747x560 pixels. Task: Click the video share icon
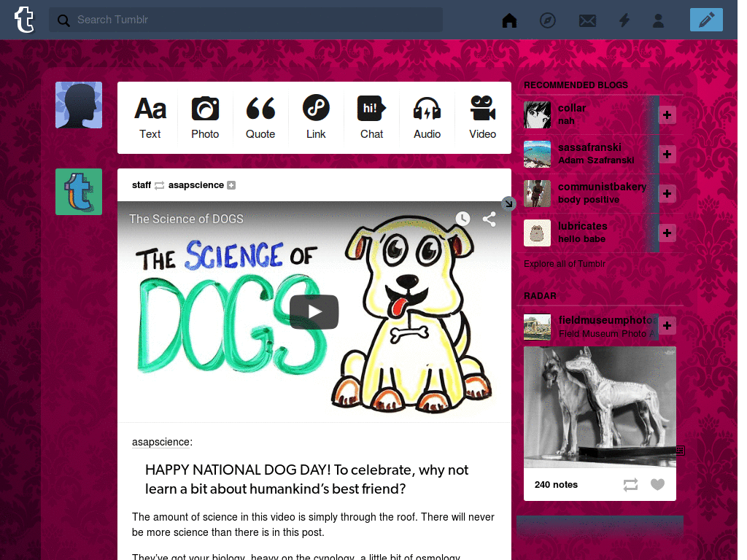pos(489,219)
